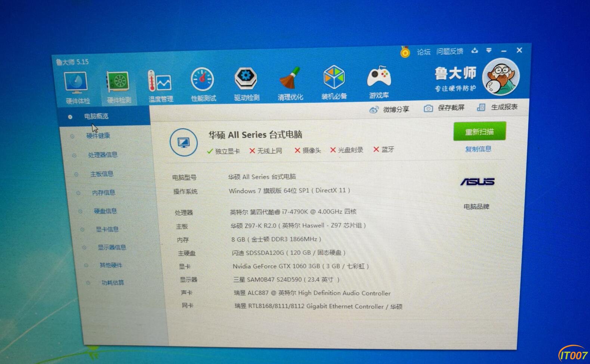Click the 鲁大师 mascot avatar
The height and width of the screenshot is (364, 590).
(x=501, y=77)
